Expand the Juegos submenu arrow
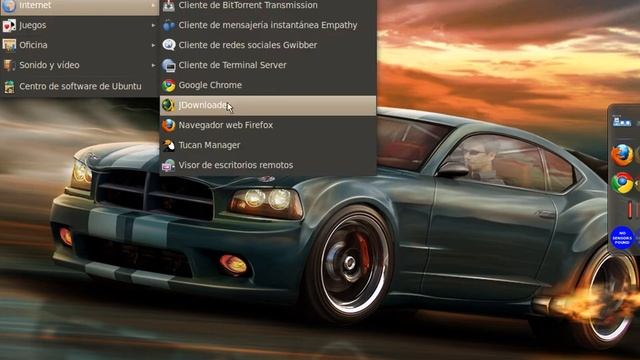640x360 pixels. pos(153,25)
